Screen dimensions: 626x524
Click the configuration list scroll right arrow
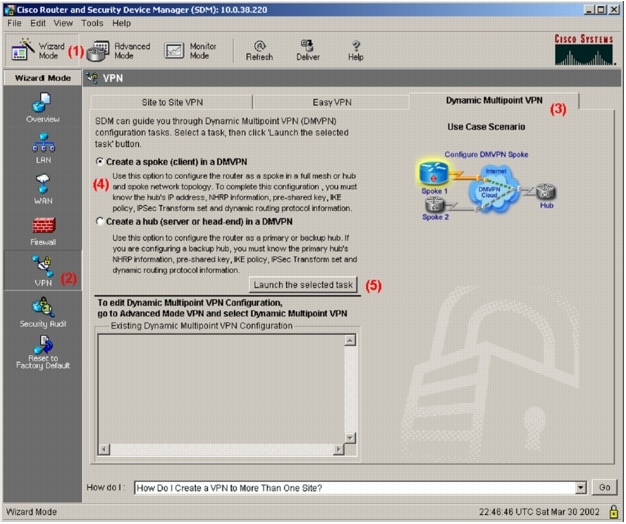tap(339, 449)
